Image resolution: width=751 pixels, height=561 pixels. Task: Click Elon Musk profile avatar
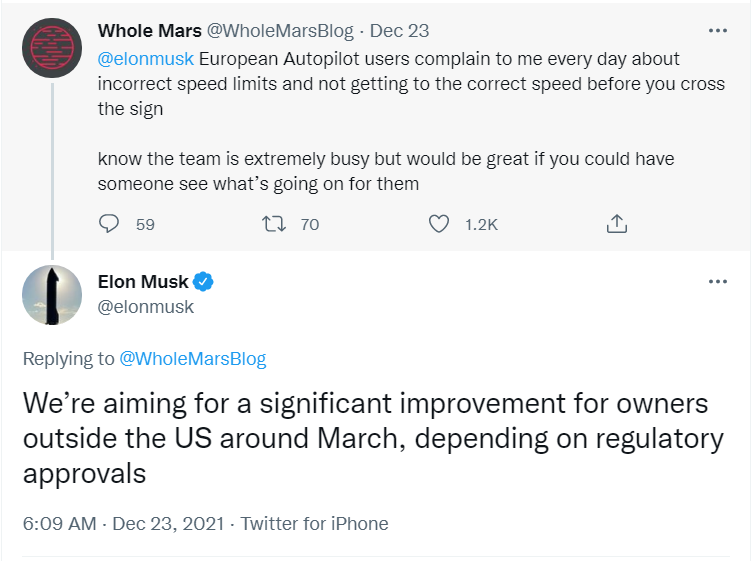coord(52,295)
